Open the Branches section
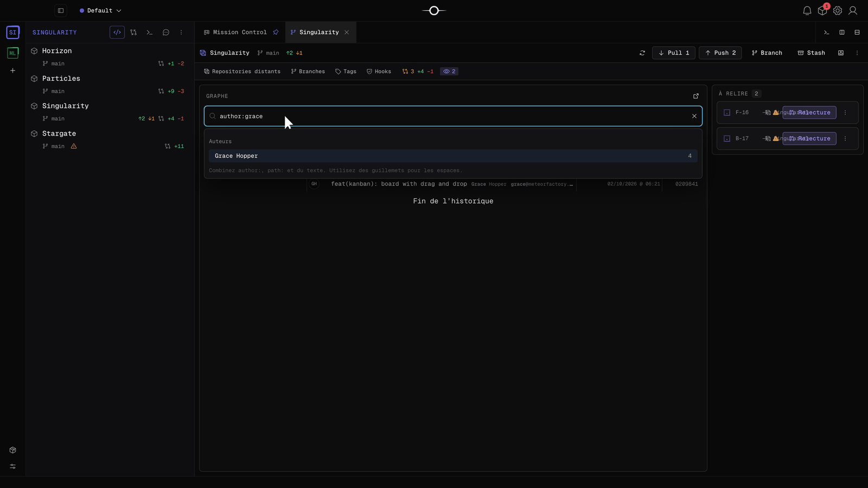This screenshot has height=488, width=868. coord(308,72)
